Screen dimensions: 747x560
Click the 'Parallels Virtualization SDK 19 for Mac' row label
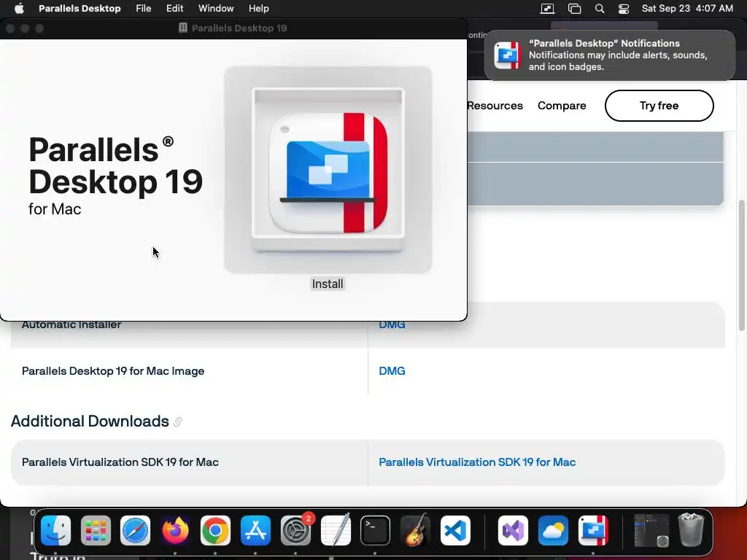tap(120, 462)
